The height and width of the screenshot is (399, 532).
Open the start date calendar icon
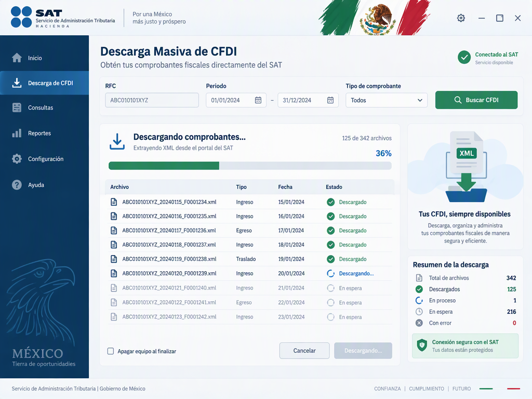[258, 100]
